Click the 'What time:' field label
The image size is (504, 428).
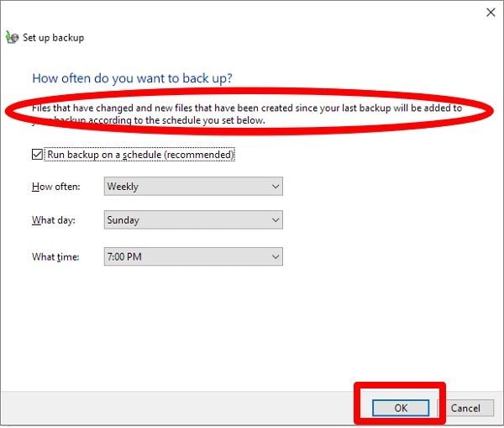[x=55, y=256]
